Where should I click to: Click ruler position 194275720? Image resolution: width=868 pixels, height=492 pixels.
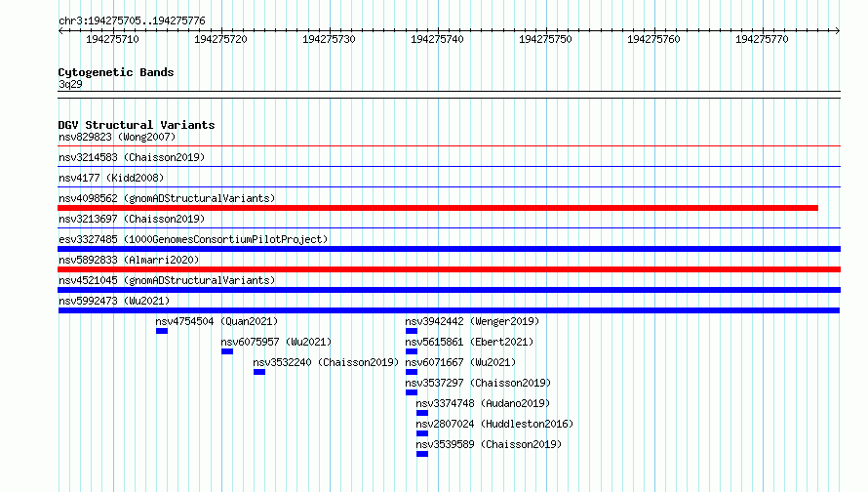[x=220, y=39]
